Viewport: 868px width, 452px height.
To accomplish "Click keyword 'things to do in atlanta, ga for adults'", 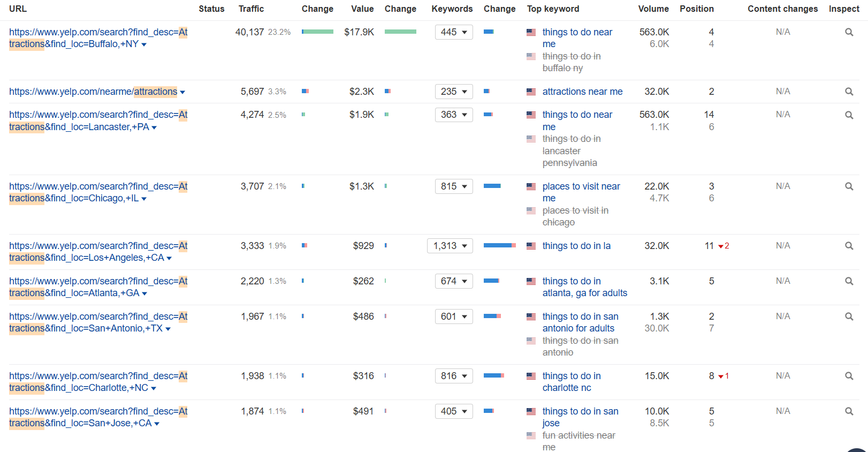I will coord(584,287).
